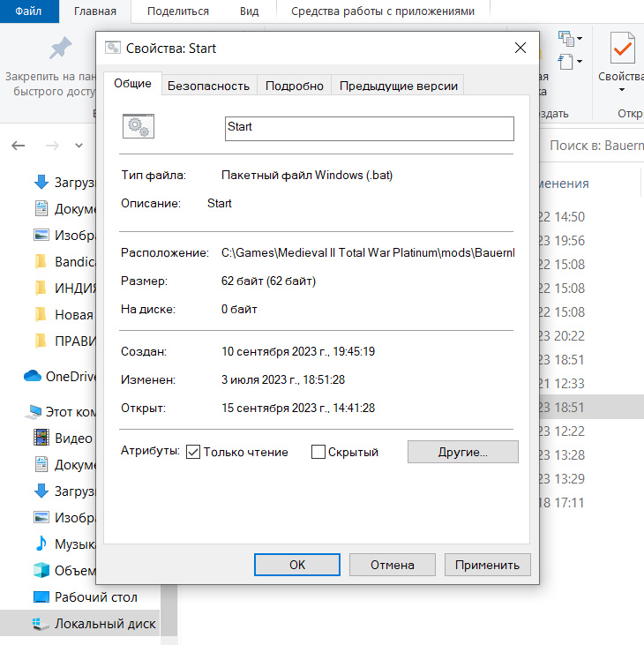Click the batch file icon in Properties dialog
Screen dimensions: 644x645
point(139,126)
